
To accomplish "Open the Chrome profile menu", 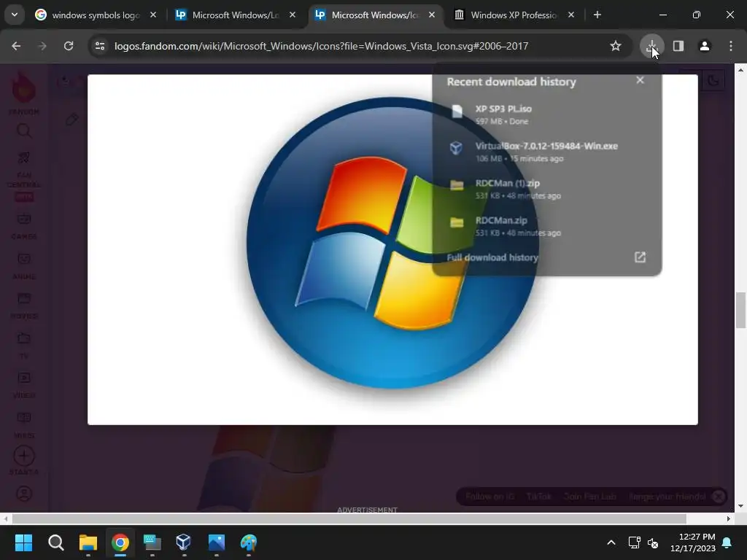I will pyautogui.click(x=704, y=46).
